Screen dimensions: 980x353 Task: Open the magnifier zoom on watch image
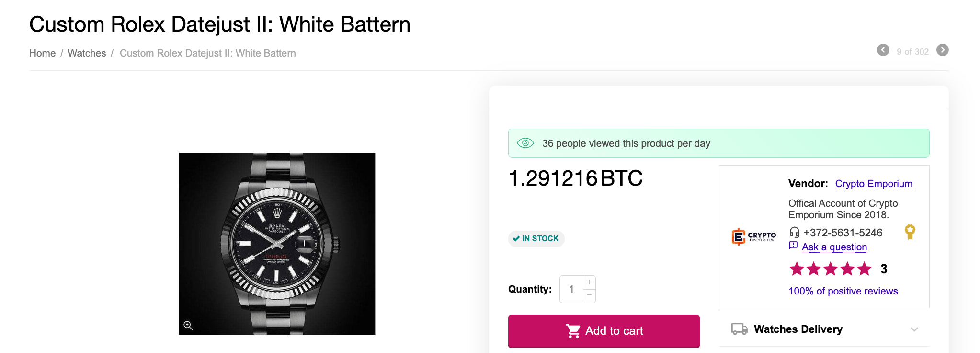coord(188,325)
